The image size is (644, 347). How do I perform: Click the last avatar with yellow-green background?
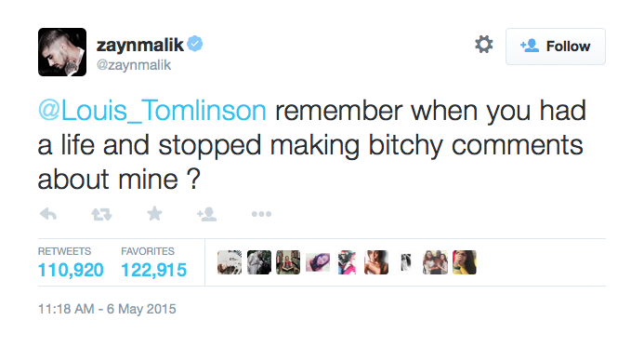coord(465,262)
